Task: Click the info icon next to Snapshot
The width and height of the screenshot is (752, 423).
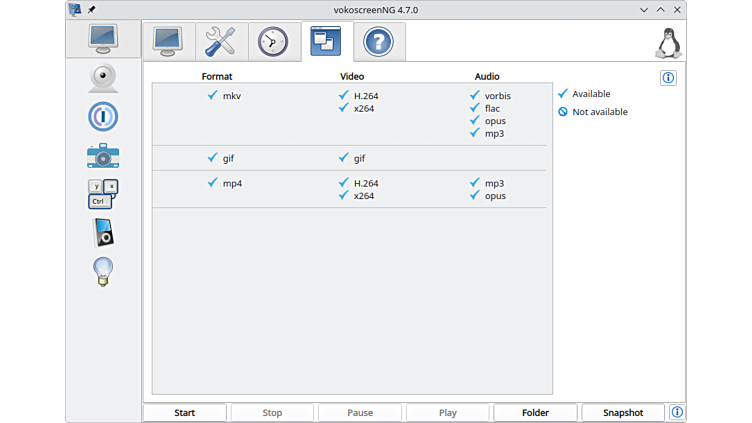Action: [x=677, y=412]
